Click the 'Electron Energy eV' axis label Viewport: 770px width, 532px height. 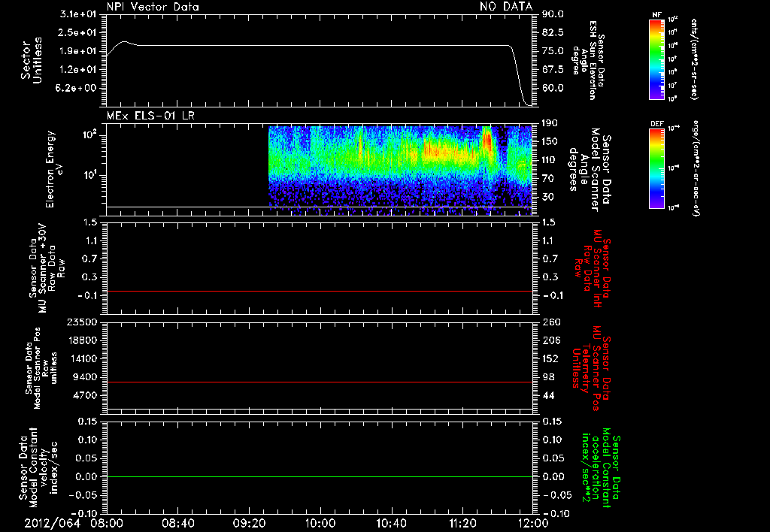click(54, 169)
